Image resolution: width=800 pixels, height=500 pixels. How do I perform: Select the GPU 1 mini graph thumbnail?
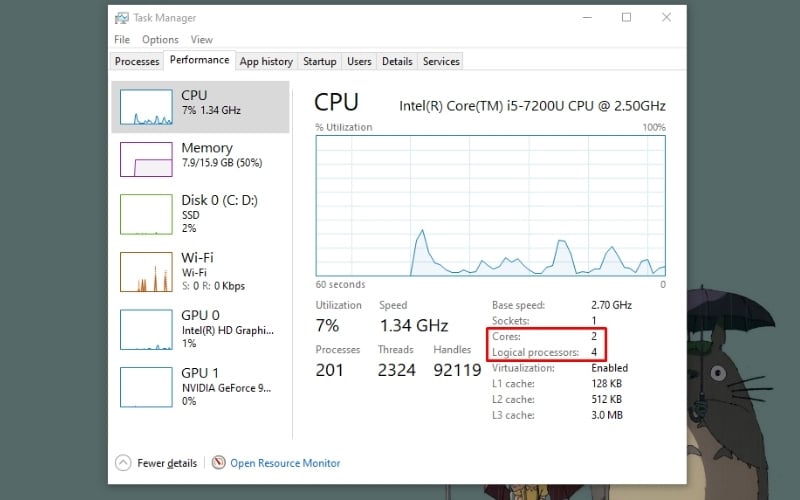tap(146, 387)
